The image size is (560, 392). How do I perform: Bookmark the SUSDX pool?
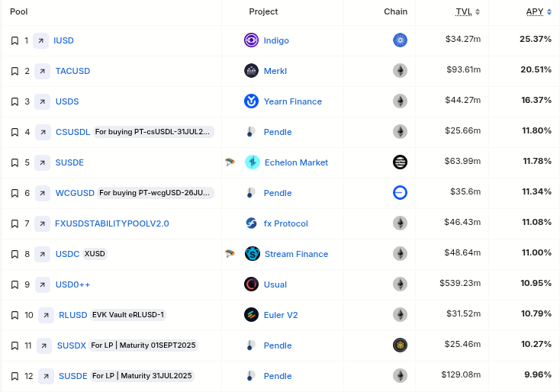click(x=14, y=345)
